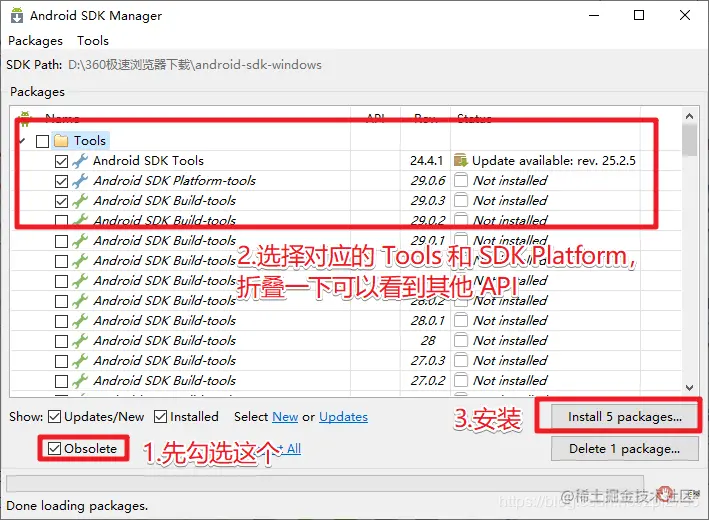Click Not installed icon in Platform-tools row
Screen dimensions: 709x520
pos(461,180)
